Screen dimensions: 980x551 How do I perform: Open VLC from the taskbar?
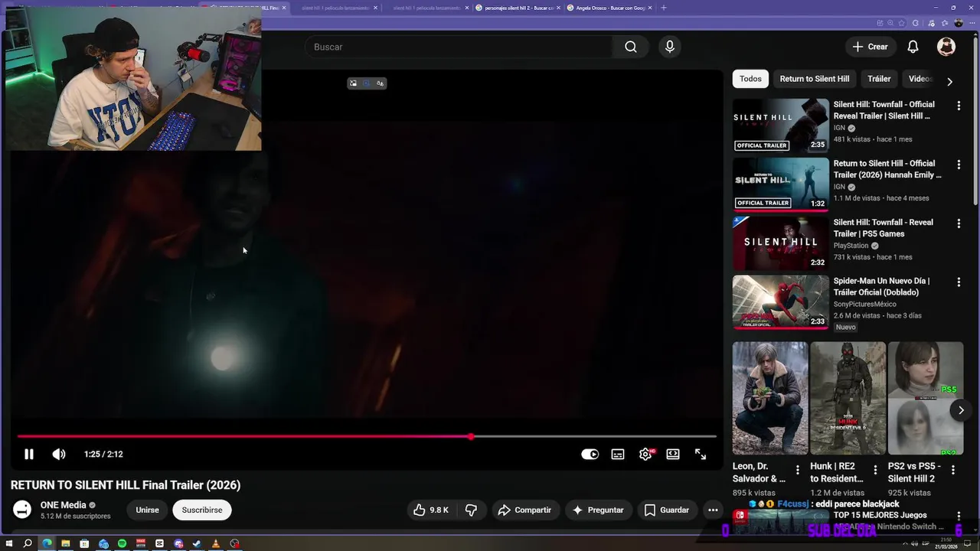pyautogui.click(x=216, y=543)
